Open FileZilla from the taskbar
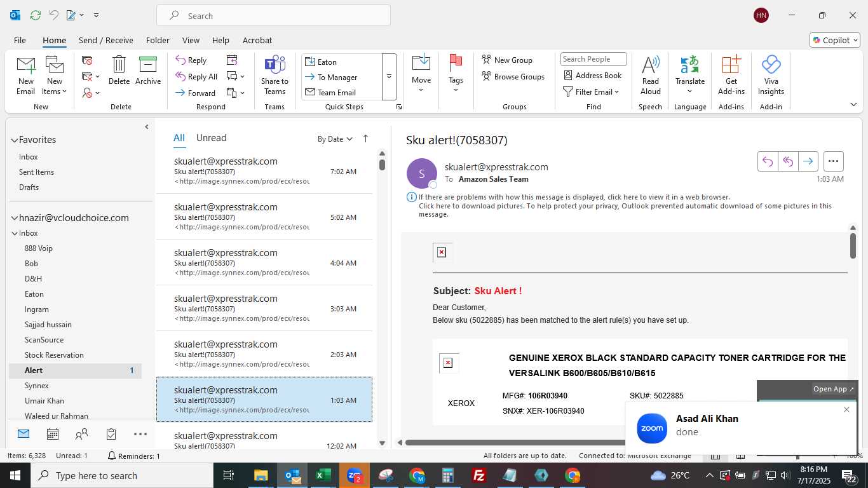This screenshot has height=488, width=868. pos(479,475)
